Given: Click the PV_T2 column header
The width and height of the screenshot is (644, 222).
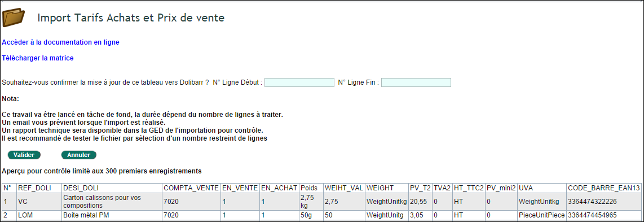Looking at the screenshot, I should point(420,188).
